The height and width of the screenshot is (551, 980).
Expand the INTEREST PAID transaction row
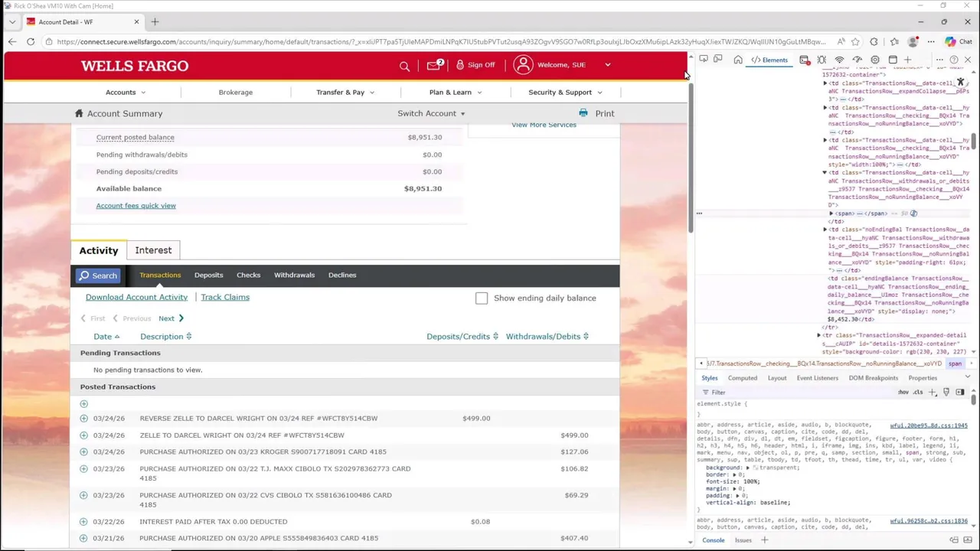tap(83, 522)
